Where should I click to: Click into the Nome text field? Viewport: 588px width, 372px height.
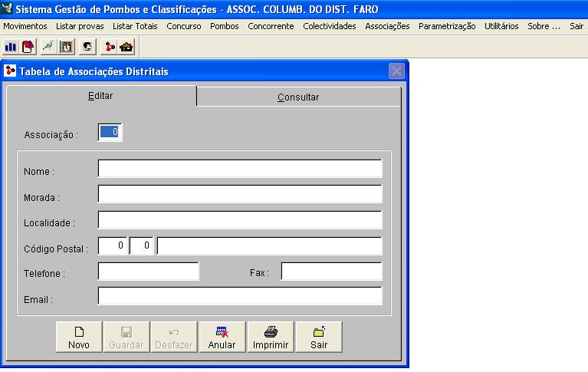coord(239,169)
